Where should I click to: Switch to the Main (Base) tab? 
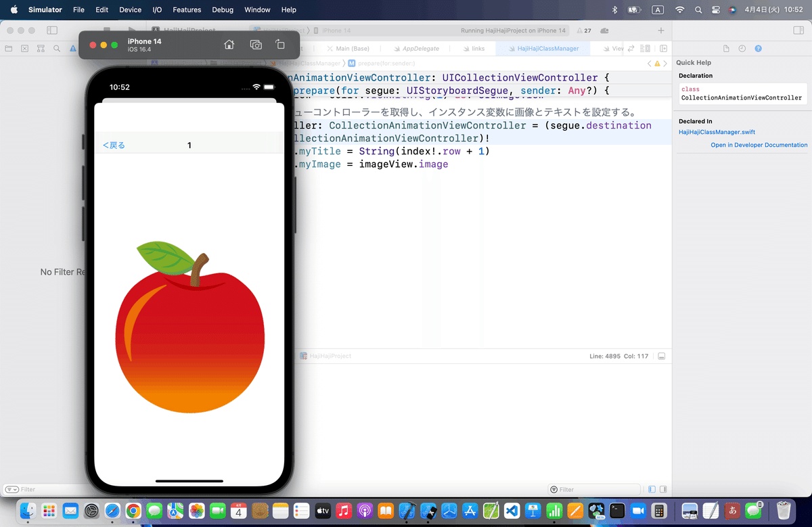[x=348, y=49]
